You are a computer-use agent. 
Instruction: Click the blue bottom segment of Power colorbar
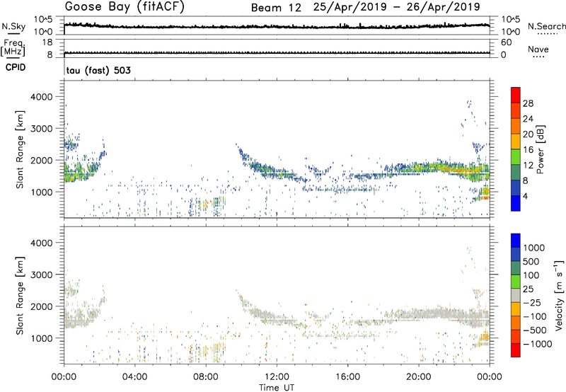pos(516,203)
